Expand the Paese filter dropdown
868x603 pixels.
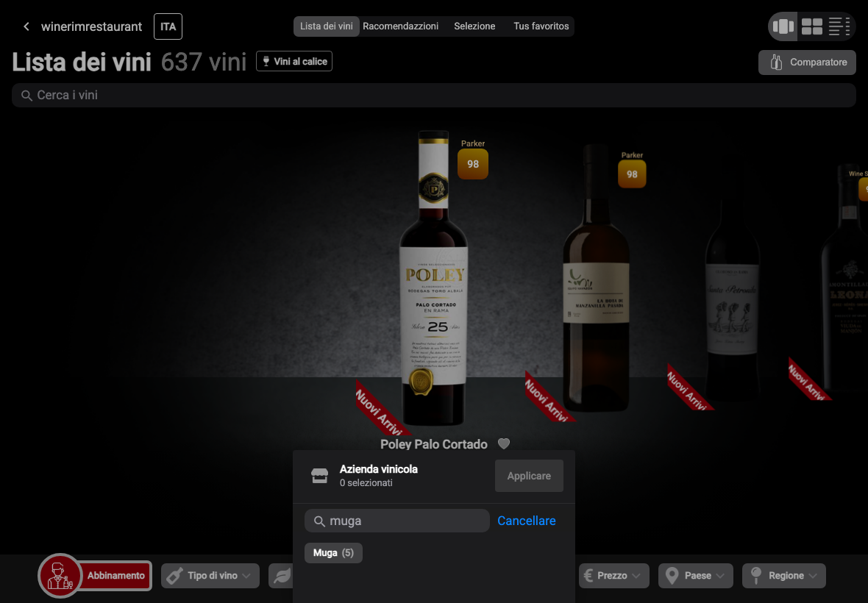[695, 576]
